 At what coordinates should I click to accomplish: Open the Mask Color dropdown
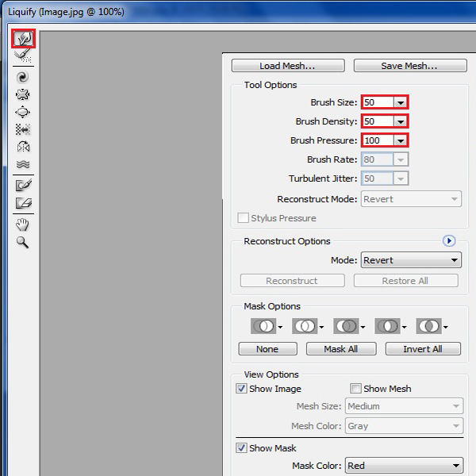click(404, 466)
